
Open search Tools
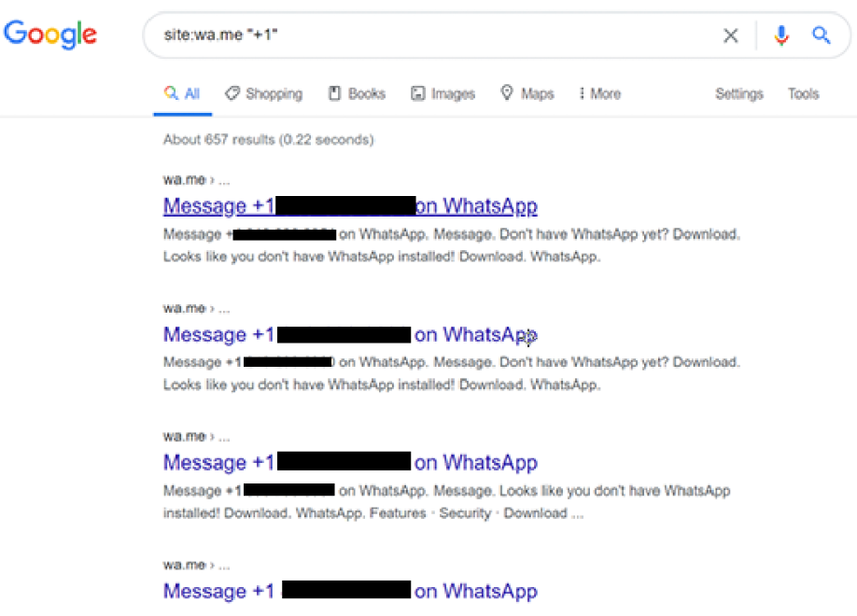point(803,93)
